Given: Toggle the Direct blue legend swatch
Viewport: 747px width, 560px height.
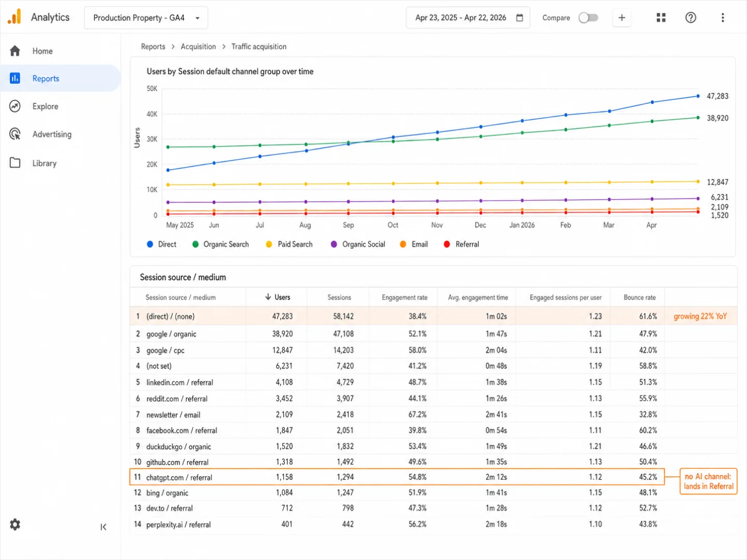Looking at the screenshot, I should coord(150,244).
